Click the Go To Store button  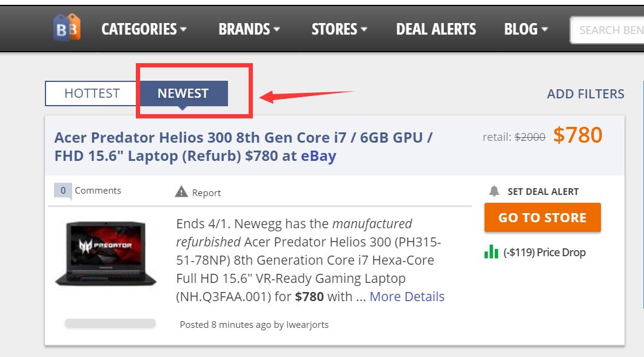(x=542, y=217)
